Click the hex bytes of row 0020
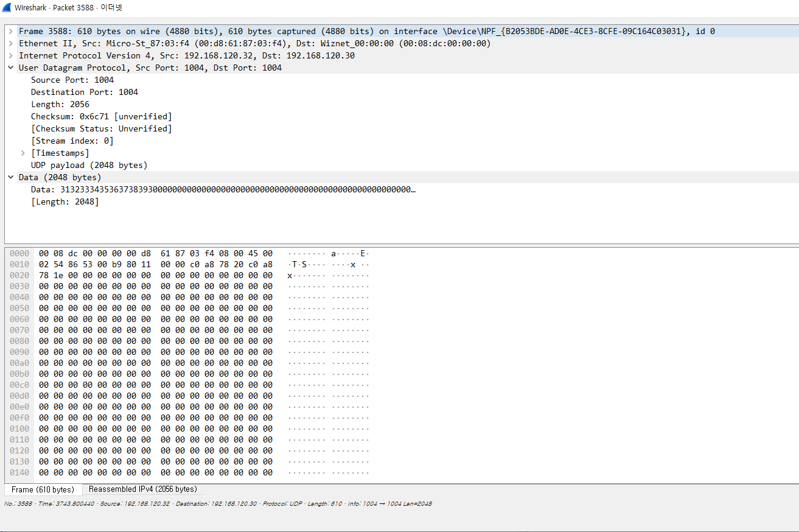 (156, 275)
